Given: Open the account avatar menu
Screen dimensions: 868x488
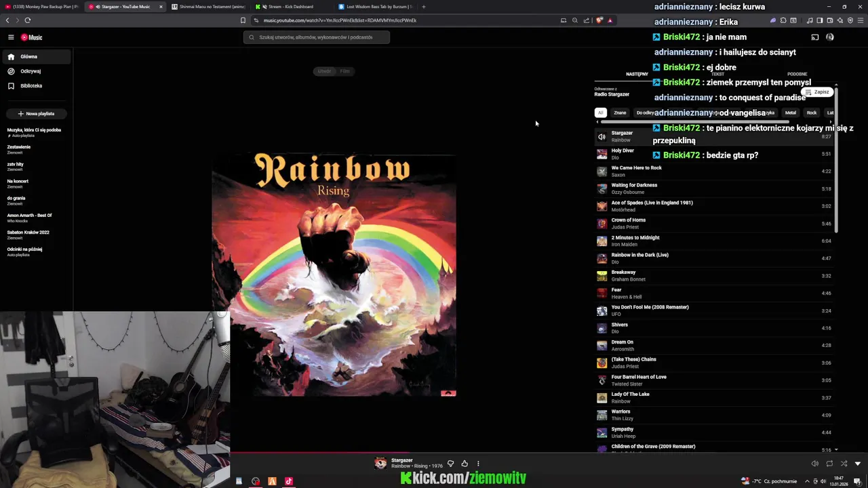Looking at the screenshot, I should tap(829, 37).
